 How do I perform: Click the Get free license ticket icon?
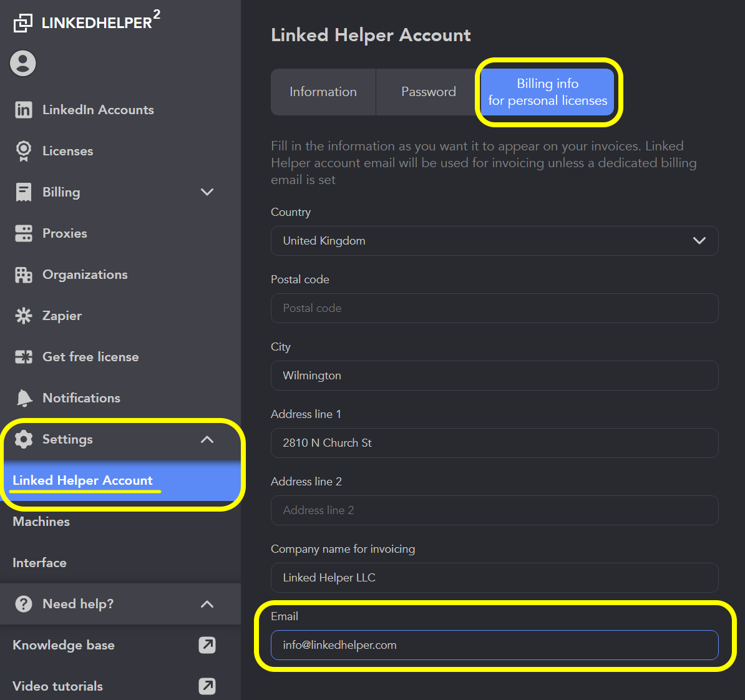(24, 357)
